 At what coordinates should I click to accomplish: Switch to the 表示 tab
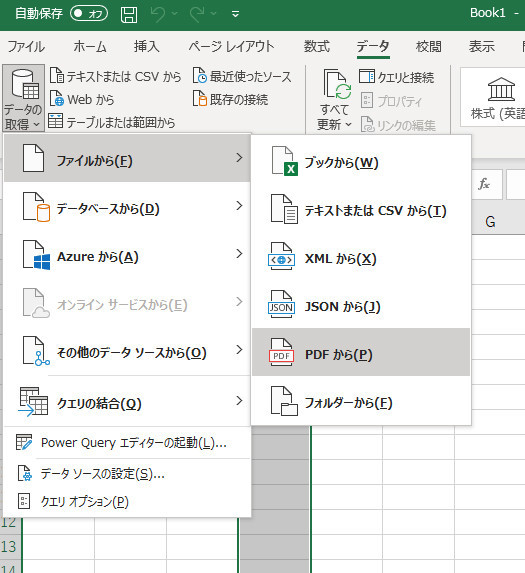tap(482, 47)
